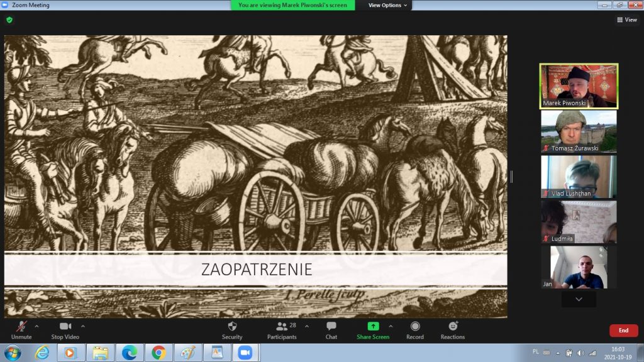Open the Chat panel
644x362 pixels.
pos(331,326)
